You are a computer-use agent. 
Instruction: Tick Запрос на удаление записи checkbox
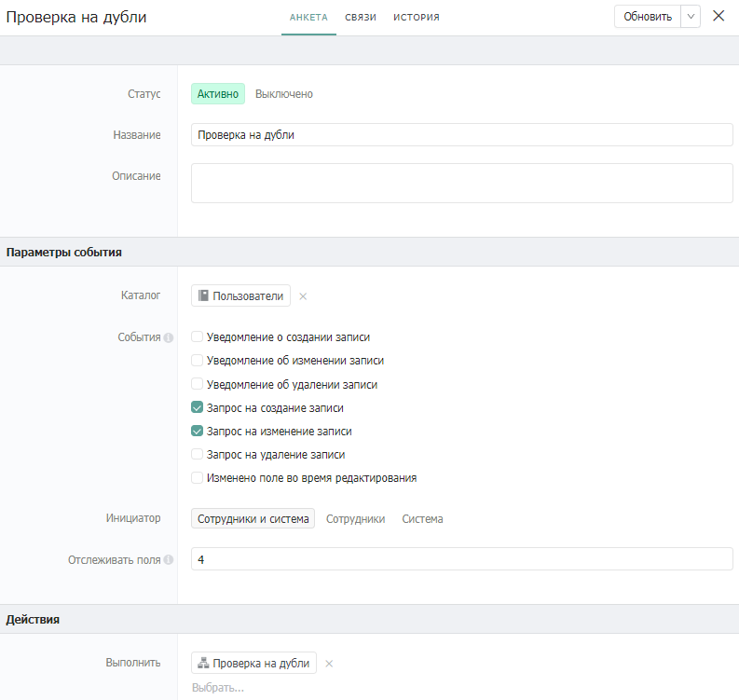[x=197, y=455]
